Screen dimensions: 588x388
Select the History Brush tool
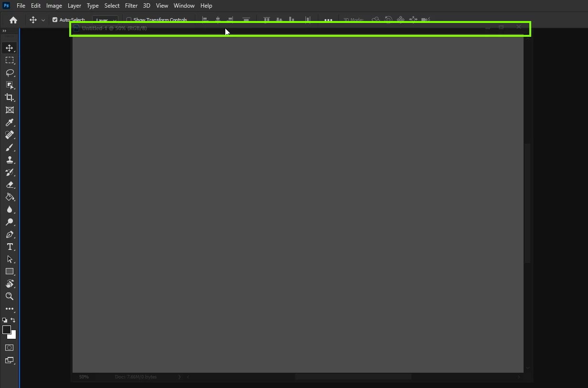tap(10, 172)
